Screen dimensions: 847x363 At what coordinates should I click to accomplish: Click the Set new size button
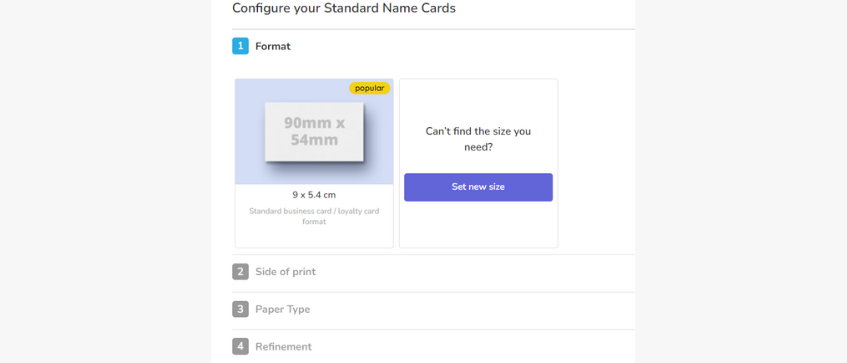pyautogui.click(x=478, y=187)
